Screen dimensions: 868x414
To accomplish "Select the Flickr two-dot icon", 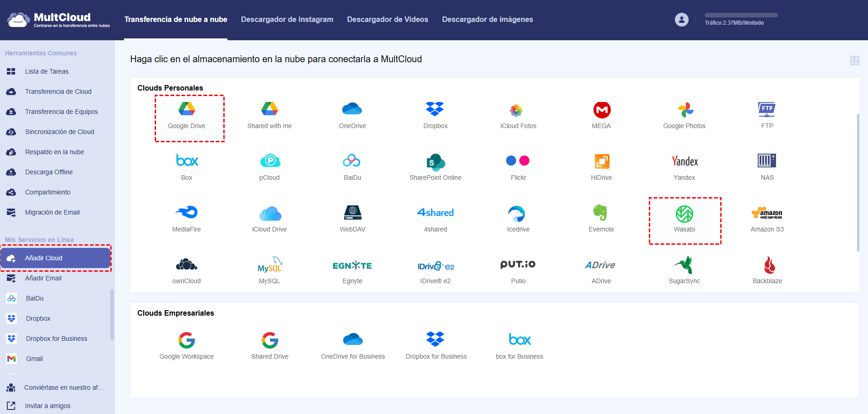I will click(x=518, y=161).
